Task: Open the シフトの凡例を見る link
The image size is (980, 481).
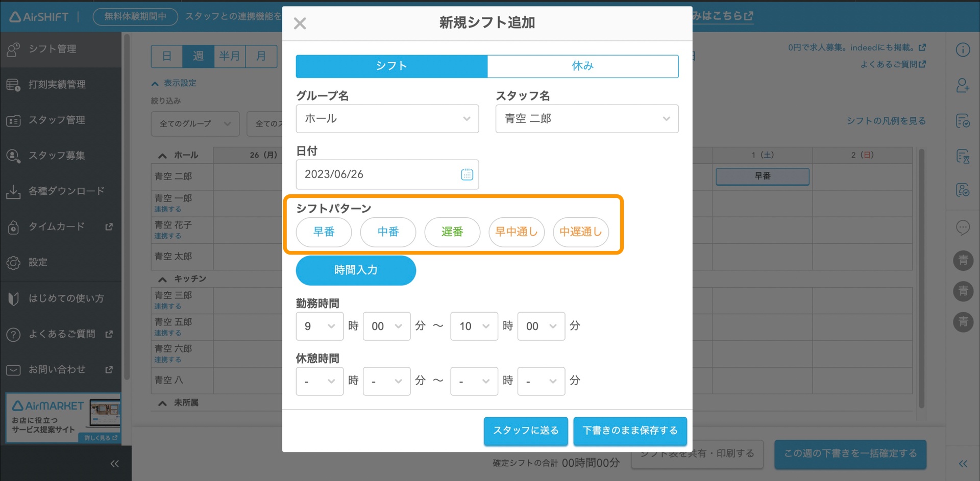Action: coord(885,121)
